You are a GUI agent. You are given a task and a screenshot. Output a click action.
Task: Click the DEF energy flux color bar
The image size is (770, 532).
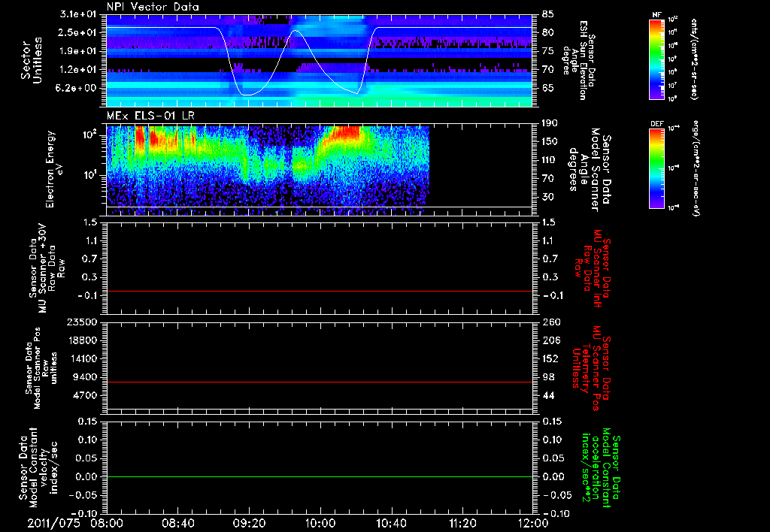pos(657,168)
